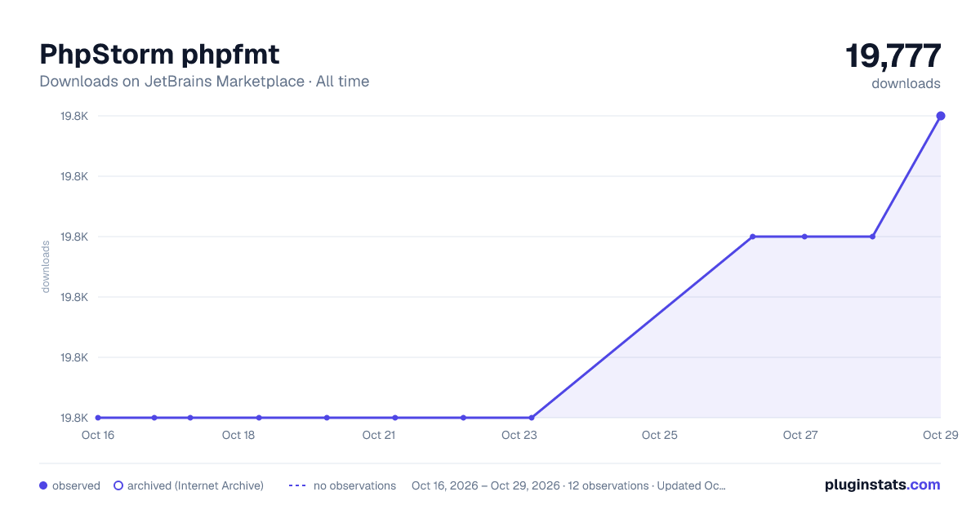Click the 'PhpStorm phpfmt' chart title
This screenshot has height=514, width=980.
click(x=159, y=55)
